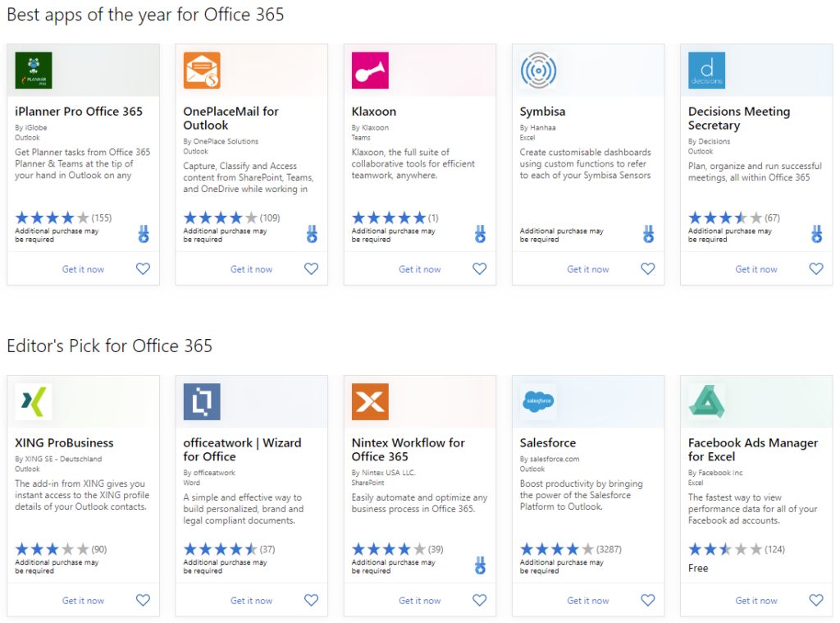Viewport: 840px width, 623px height.
Task: Open Facebook Ads Manager for Excel title
Action: (753, 450)
